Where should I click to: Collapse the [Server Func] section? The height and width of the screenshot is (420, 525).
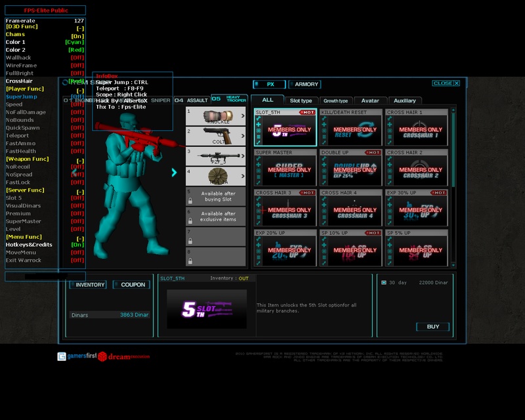coord(80,192)
